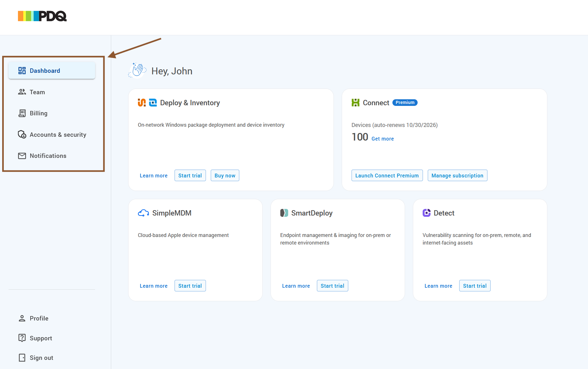Click the Connect card title
588x369 pixels.
[376, 103]
